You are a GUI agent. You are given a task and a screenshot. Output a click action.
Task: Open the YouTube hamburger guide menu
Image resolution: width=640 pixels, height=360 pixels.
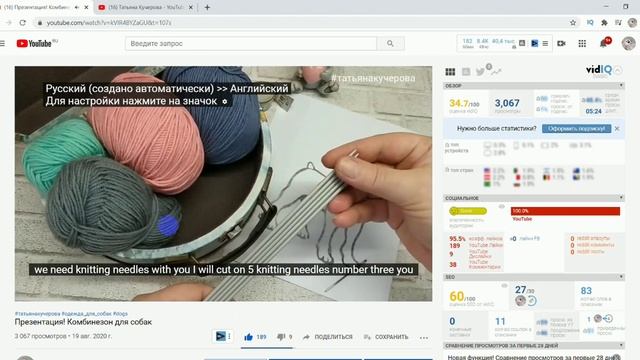tap(2, 43)
